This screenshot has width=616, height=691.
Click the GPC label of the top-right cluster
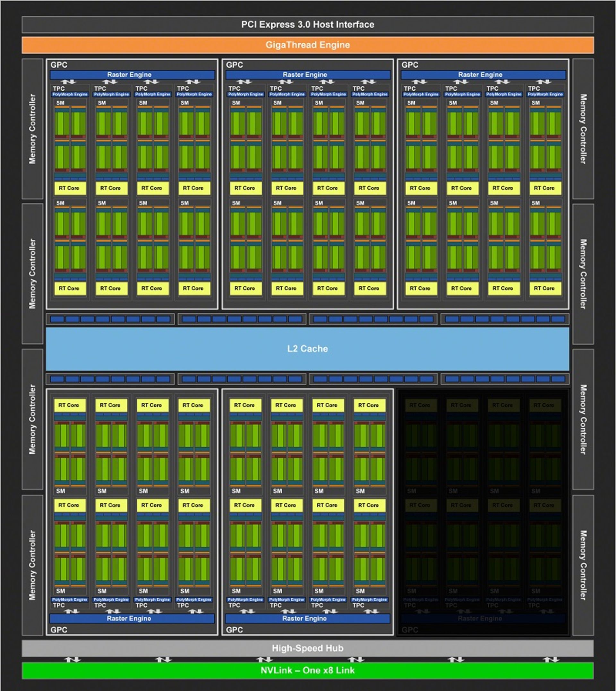coord(410,65)
